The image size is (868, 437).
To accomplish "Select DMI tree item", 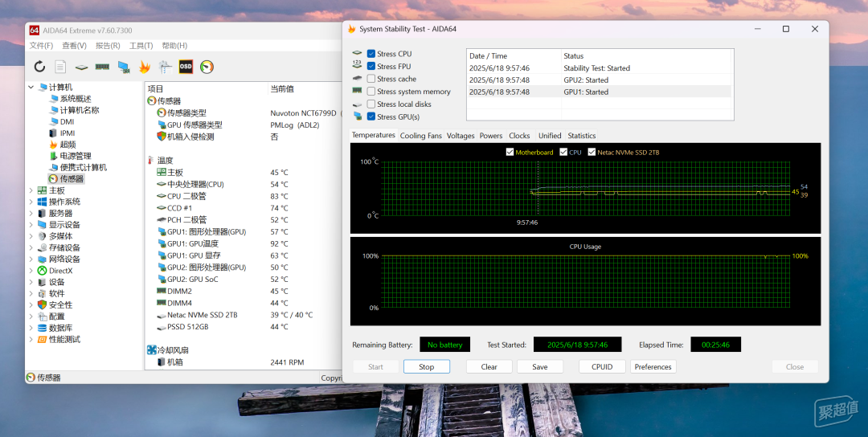I will 67,121.
